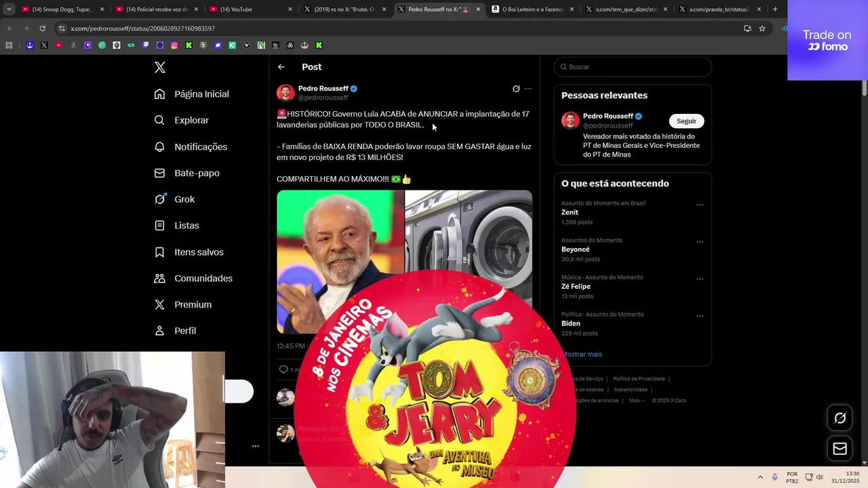868x488 pixels.
Task: Open options for Zé Felipe trend
Action: coord(700,279)
